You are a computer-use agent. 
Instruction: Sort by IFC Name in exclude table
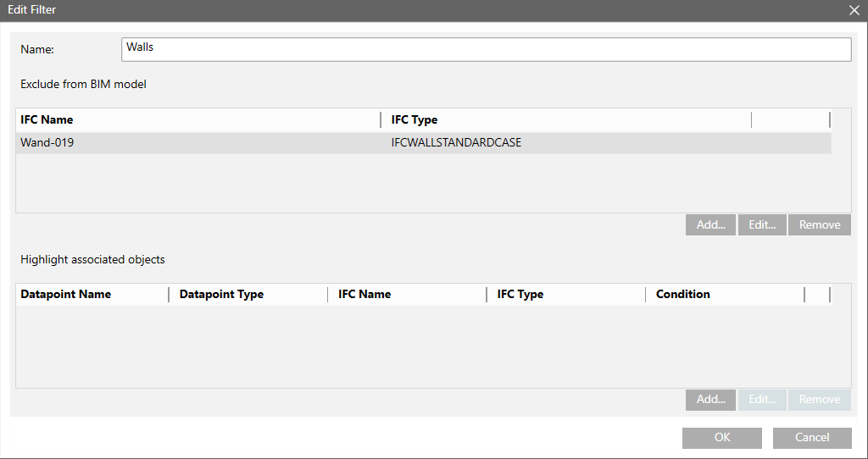click(197, 120)
